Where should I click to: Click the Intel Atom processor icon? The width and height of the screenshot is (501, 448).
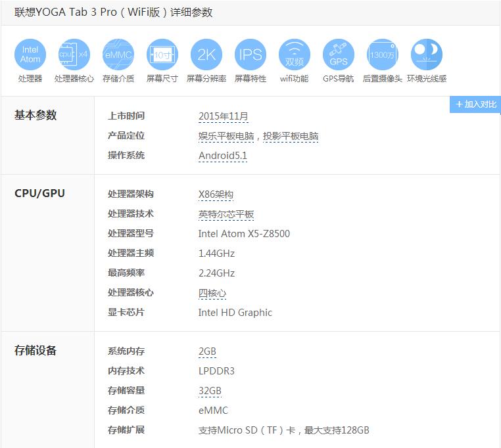tap(30, 55)
